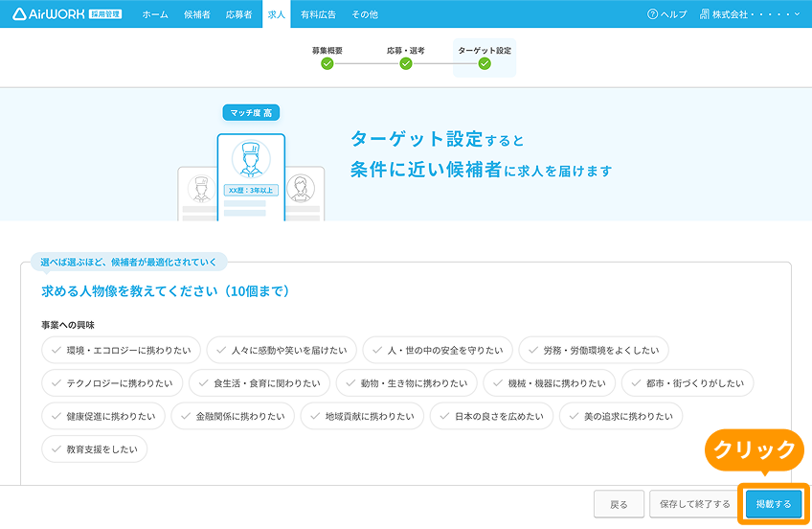The image size is (812, 529).
Task: Toggle 人々に感動や笑いを届けたい chip
Action: coord(282,350)
